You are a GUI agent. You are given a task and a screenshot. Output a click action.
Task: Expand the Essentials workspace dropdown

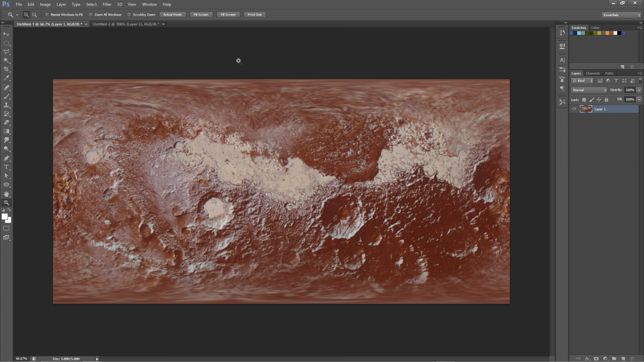(x=621, y=14)
